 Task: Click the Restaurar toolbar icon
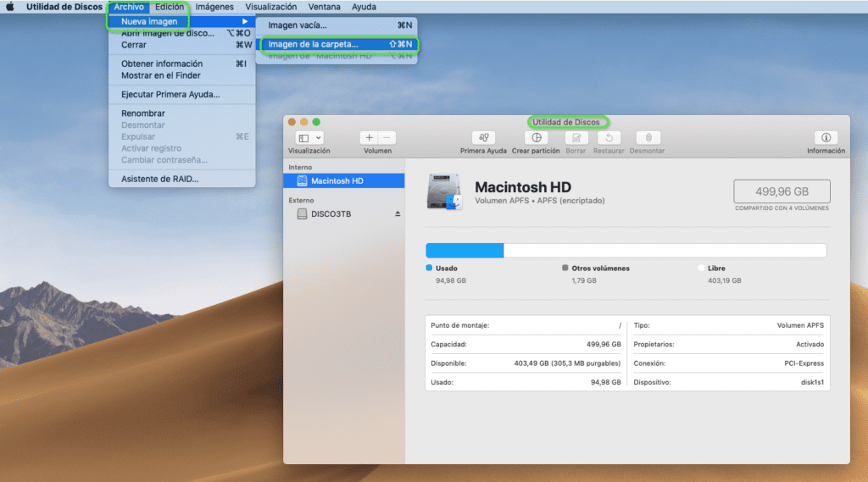tap(609, 138)
